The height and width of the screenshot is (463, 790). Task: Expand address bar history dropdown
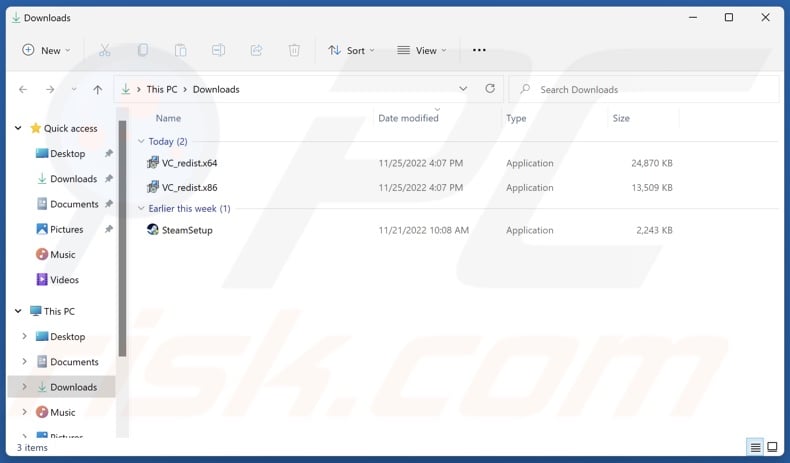click(463, 89)
